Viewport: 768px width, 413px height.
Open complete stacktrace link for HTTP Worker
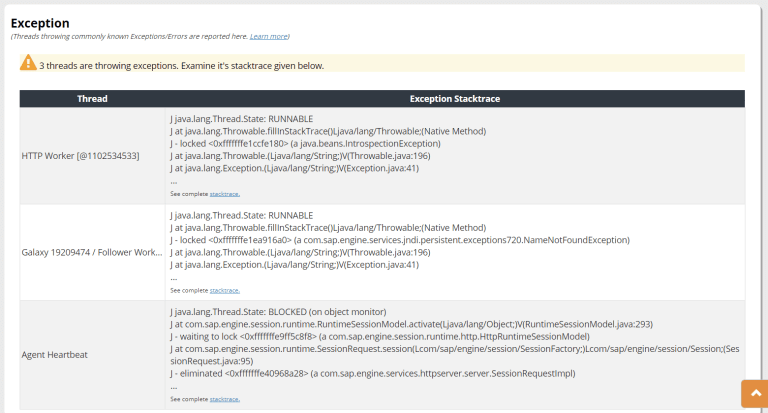[x=225, y=194]
